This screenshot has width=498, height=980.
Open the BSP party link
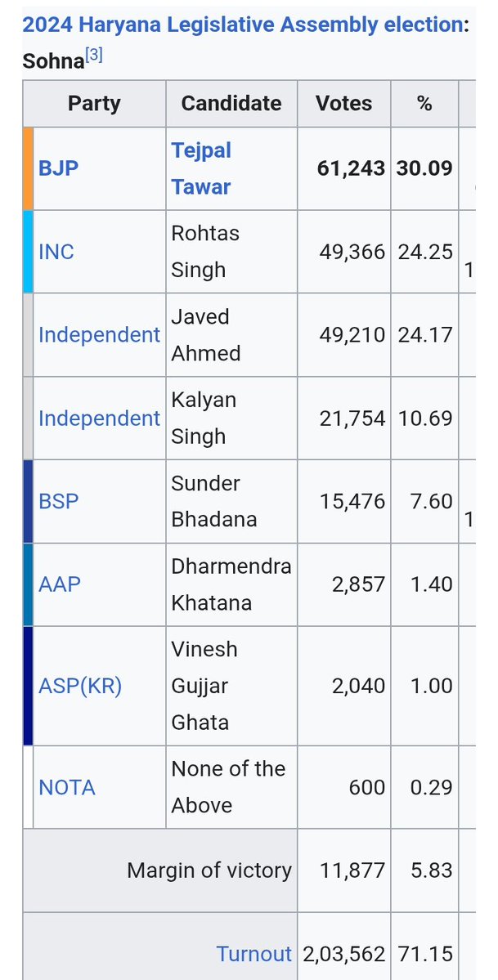tap(59, 501)
